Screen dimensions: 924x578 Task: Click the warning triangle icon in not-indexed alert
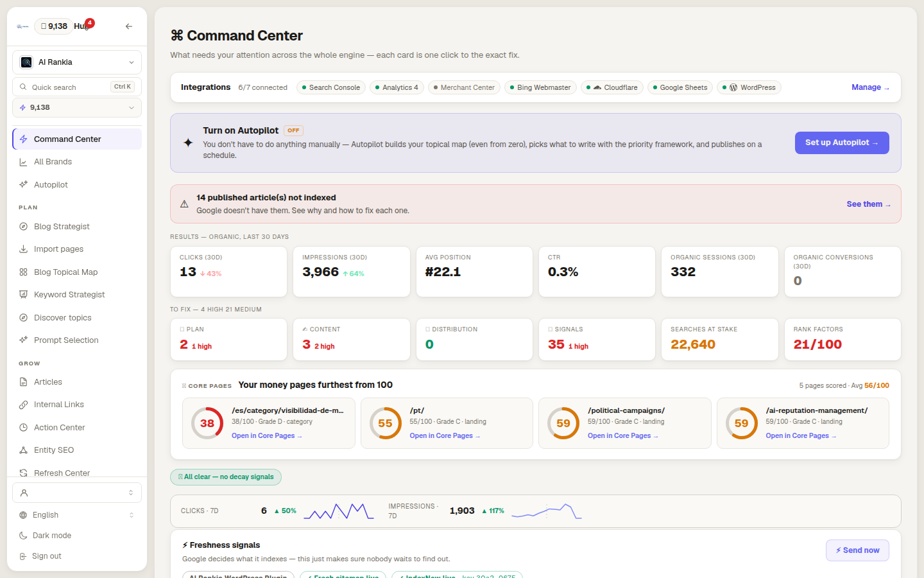click(x=184, y=204)
